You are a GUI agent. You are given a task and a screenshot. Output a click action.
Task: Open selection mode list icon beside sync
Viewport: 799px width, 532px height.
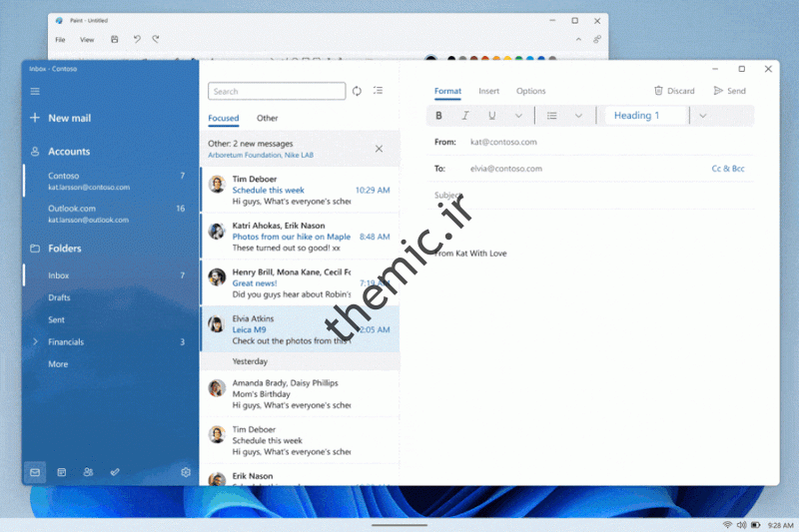pyautogui.click(x=378, y=90)
